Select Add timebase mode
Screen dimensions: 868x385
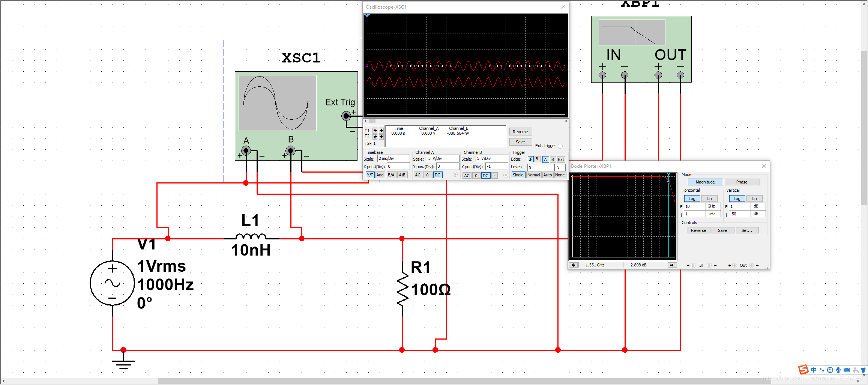380,175
